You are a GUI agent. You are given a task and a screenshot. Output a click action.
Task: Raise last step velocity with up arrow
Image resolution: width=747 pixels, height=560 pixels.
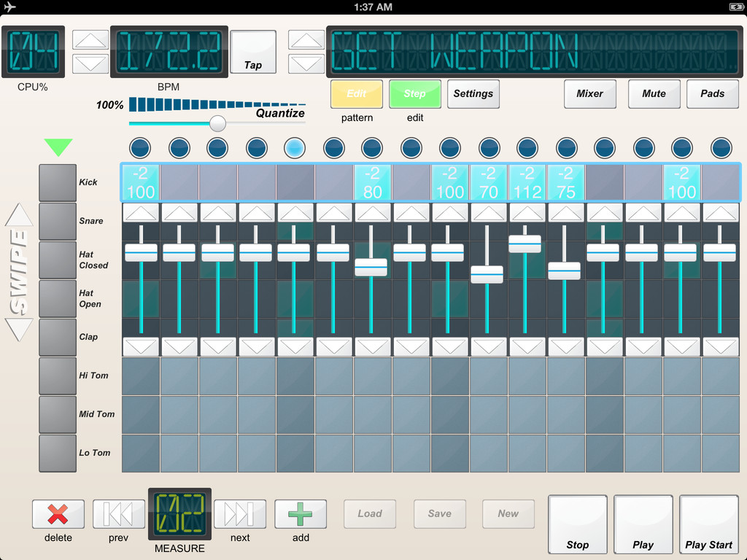coord(721,213)
